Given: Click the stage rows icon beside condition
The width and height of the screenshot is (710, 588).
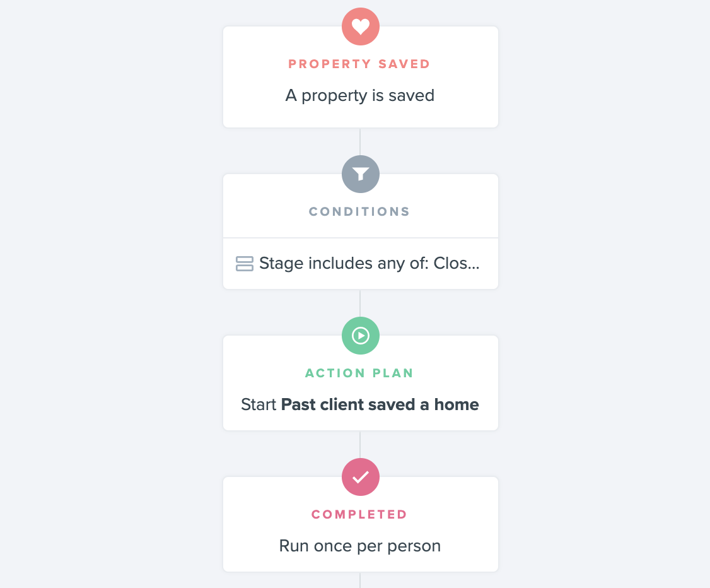Looking at the screenshot, I should pyautogui.click(x=245, y=264).
